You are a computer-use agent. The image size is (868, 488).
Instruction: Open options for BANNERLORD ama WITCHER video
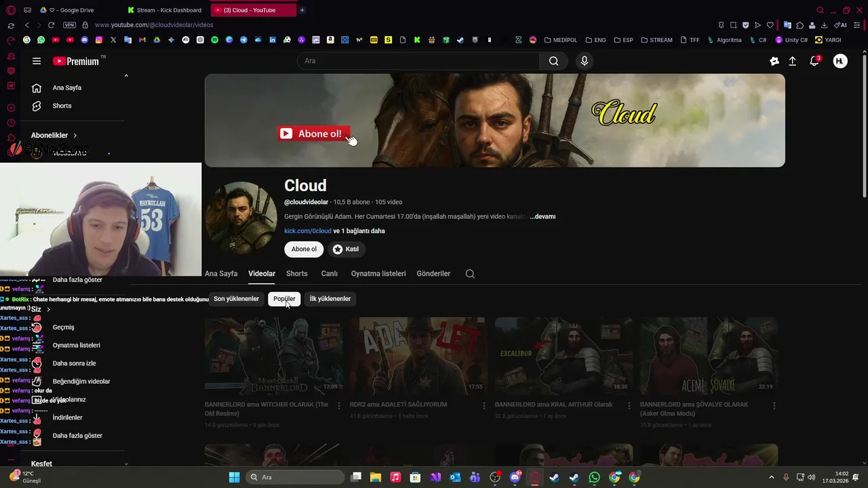click(338, 405)
